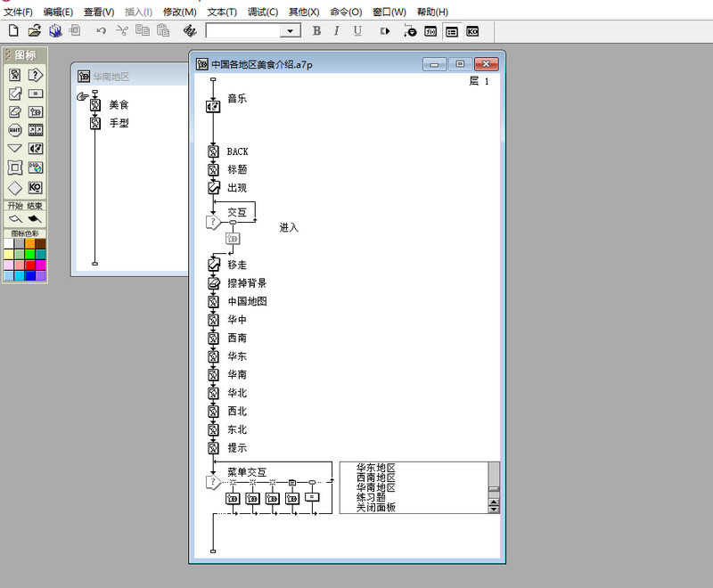Open the Variables window from the toolbar

[x=452, y=31]
